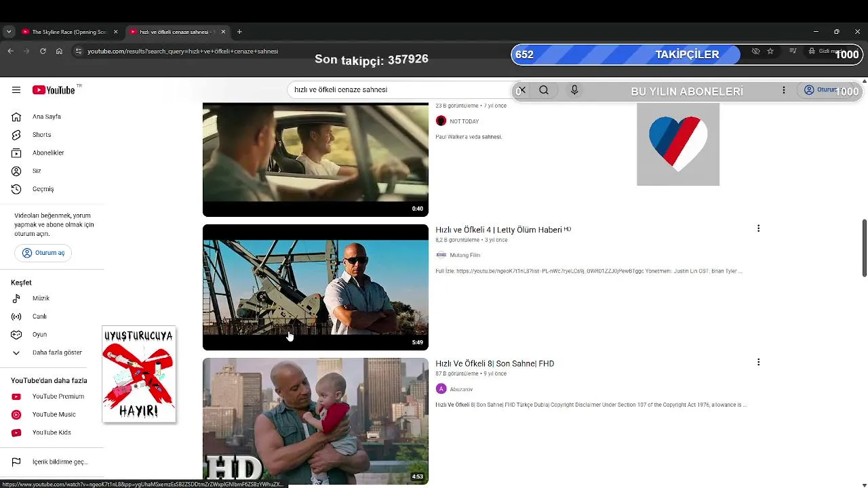Play the 'Son Sahne' HD thumbnail
This screenshot has width=868, height=488.
[x=315, y=421]
